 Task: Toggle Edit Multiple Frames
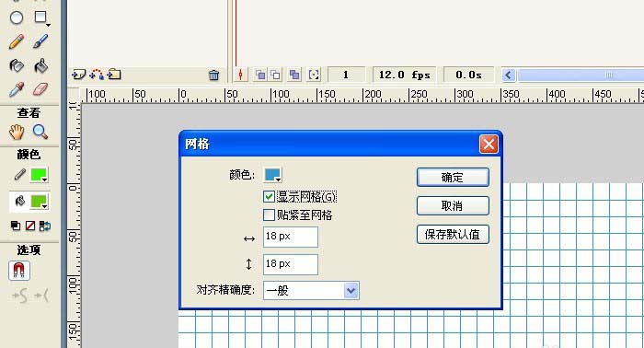(x=294, y=75)
